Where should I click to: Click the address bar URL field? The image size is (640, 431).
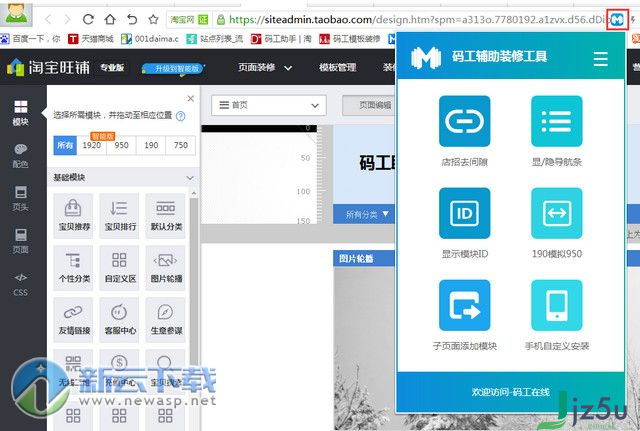408,19
